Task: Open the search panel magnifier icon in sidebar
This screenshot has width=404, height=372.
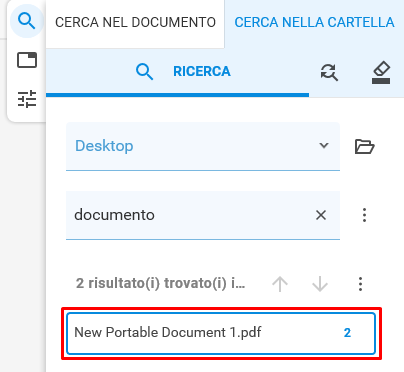Action: pos(27,21)
